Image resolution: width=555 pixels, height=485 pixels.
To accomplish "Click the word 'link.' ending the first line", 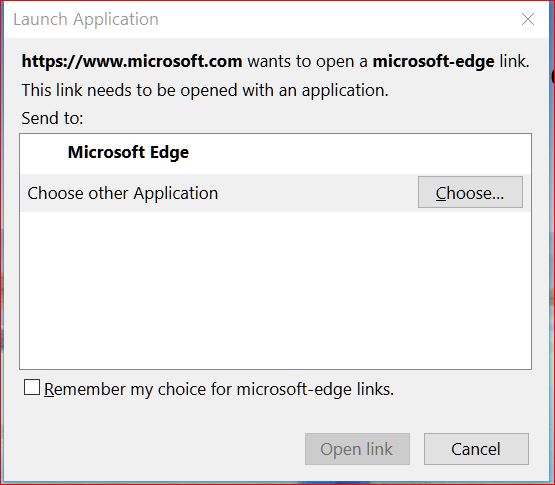I will 514,61.
